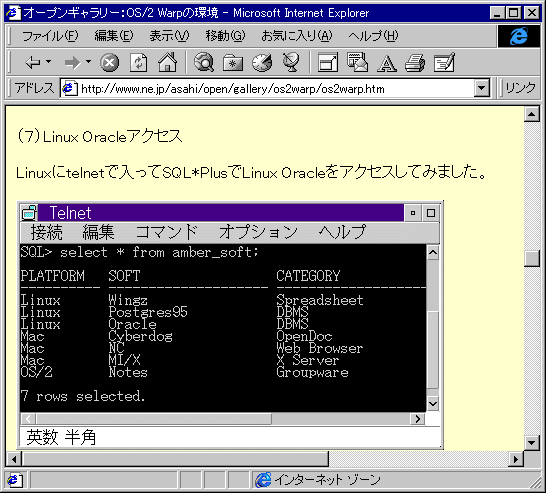Click the Refresh page toolbar icon
The width and height of the screenshot is (546, 493).
139,63
